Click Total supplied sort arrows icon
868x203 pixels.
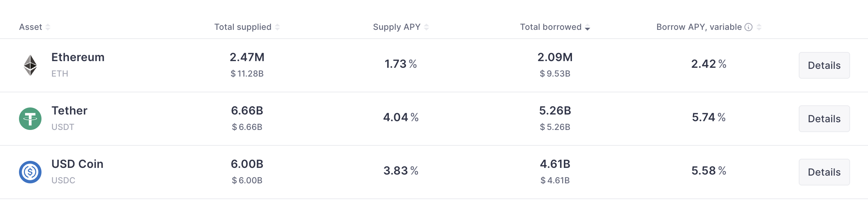277,27
